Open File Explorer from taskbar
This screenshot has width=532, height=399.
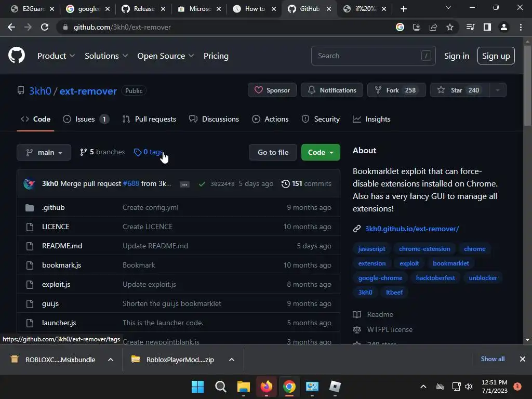(x=243, y=387)
